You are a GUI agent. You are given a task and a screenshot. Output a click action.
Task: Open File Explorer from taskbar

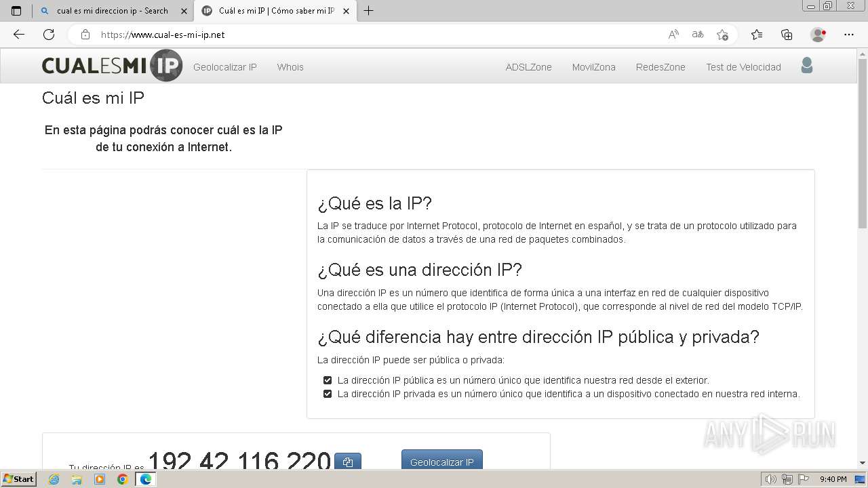(x=77, y=479)
